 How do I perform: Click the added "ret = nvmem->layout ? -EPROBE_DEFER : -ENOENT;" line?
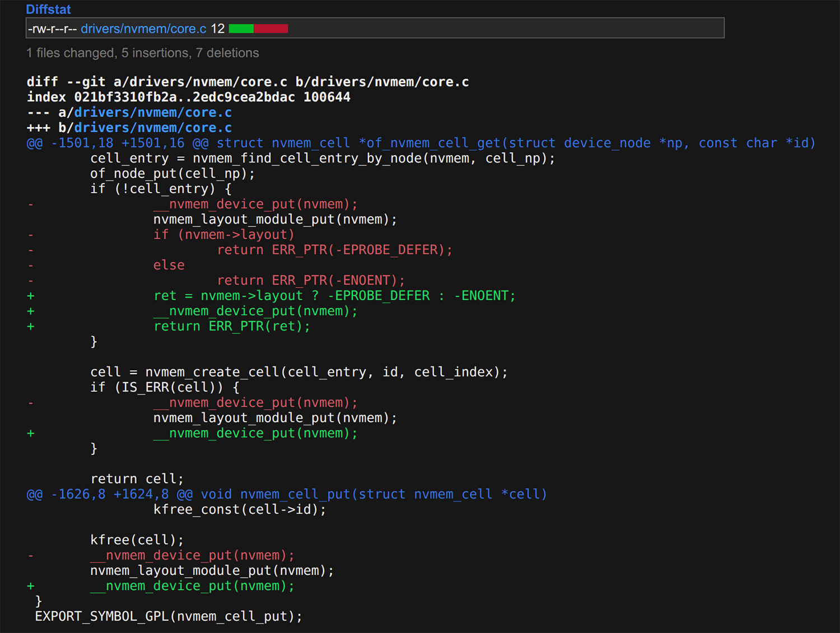coord(334,296)
